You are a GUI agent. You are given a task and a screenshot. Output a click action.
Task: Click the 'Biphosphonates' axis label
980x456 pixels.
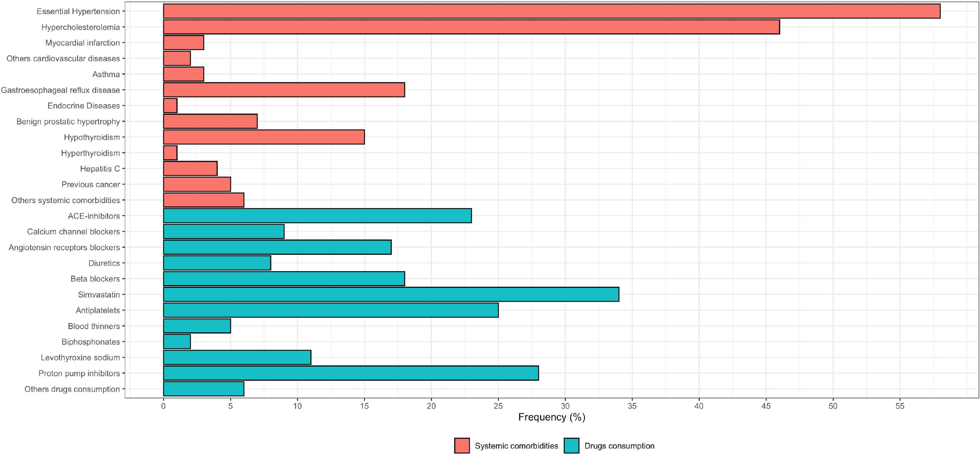[x=91, y=342]
